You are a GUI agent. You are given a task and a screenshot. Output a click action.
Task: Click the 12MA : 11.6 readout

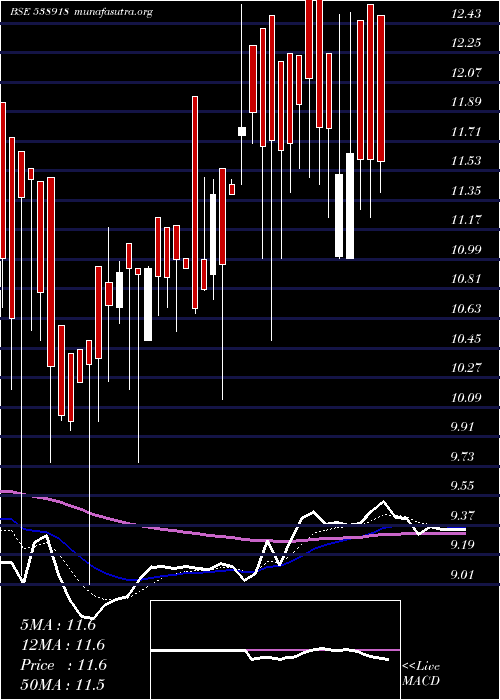pyautogui.click(x=63, y=645)
